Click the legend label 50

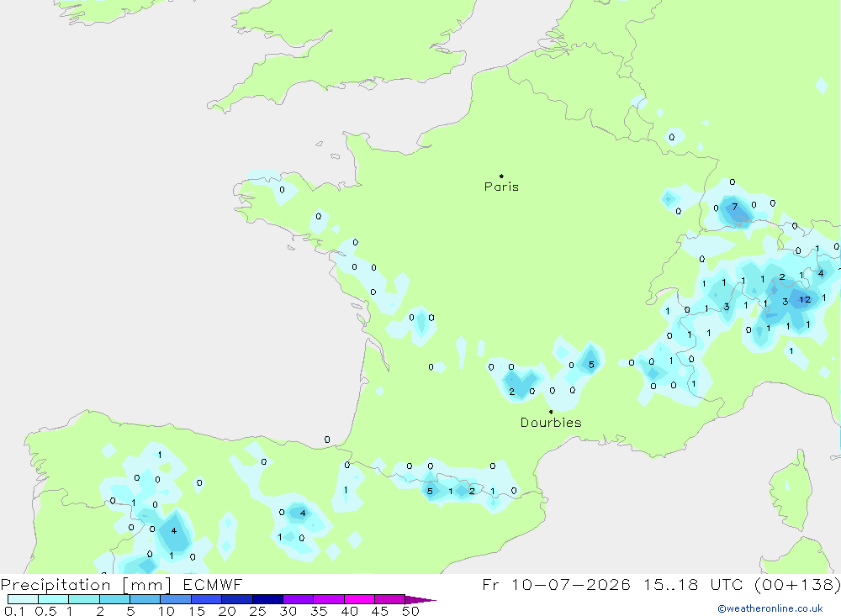(x=410, y=611)
